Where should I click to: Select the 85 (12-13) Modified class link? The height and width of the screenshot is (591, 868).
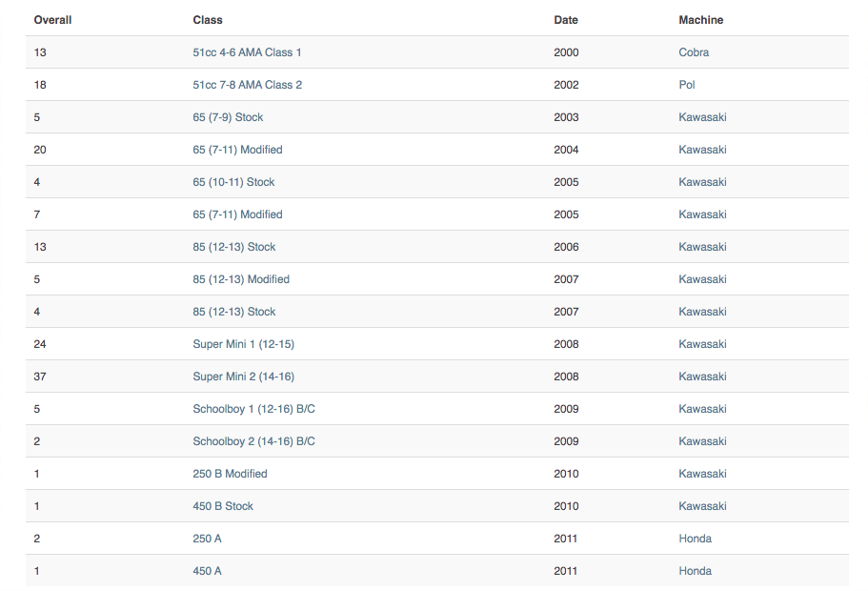241,279
